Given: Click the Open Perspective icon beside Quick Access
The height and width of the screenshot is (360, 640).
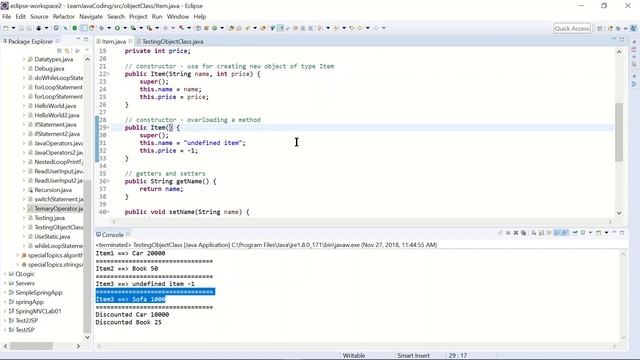Looking at the screenshot, I should [600, 28].
